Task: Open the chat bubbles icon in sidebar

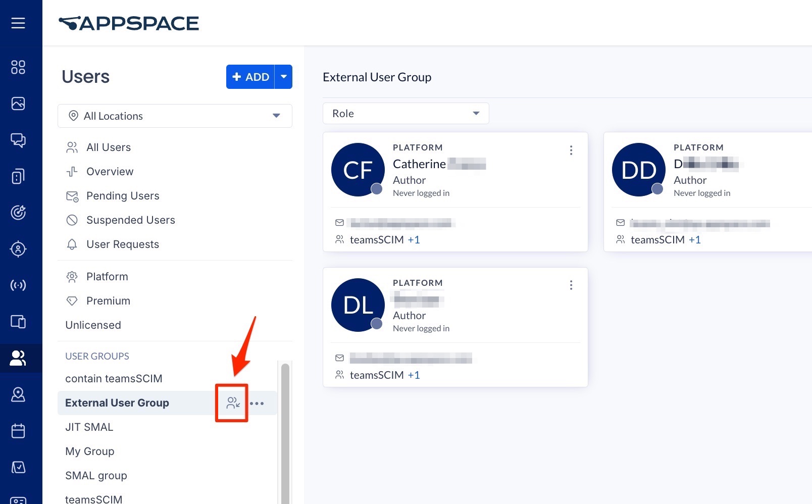Action: (x=18, y=140)
